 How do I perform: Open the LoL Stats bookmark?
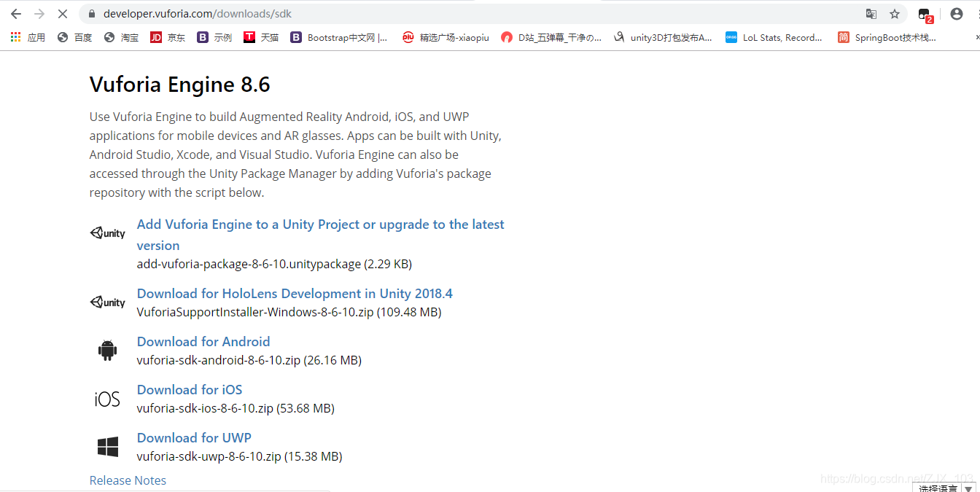[774, 37]
